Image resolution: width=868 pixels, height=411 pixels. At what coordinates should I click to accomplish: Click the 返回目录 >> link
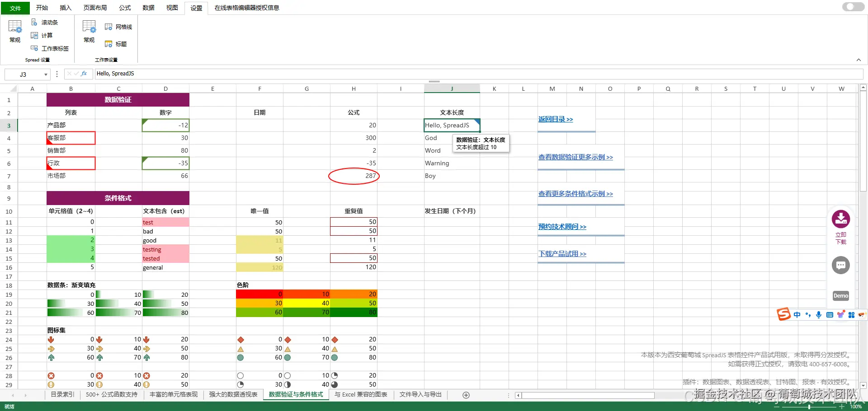click(556, 119)
